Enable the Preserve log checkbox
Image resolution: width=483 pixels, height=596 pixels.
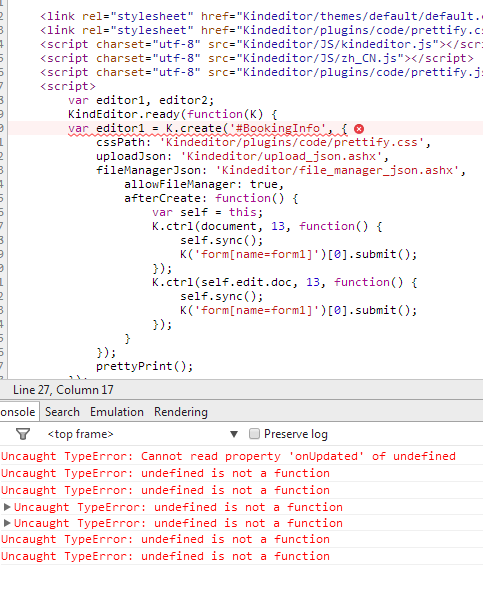tap(254, 434)
